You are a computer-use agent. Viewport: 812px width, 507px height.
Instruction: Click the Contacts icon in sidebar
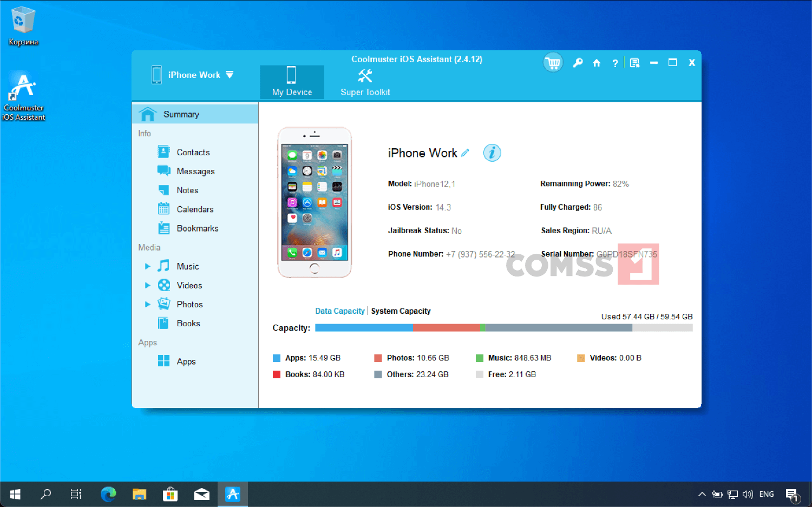pyautogui.click(x=163, y=152)
